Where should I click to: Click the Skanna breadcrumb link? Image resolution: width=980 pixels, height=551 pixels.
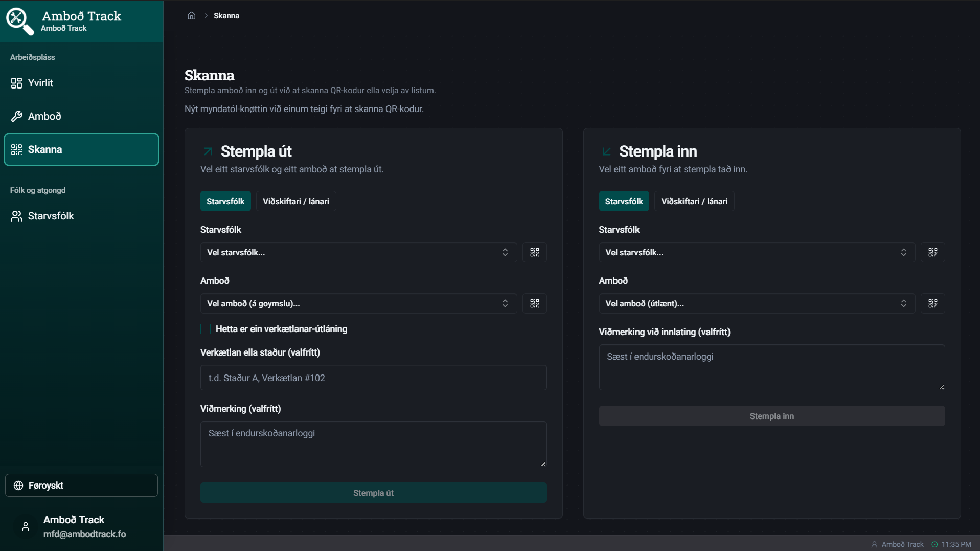coord(226,16)
